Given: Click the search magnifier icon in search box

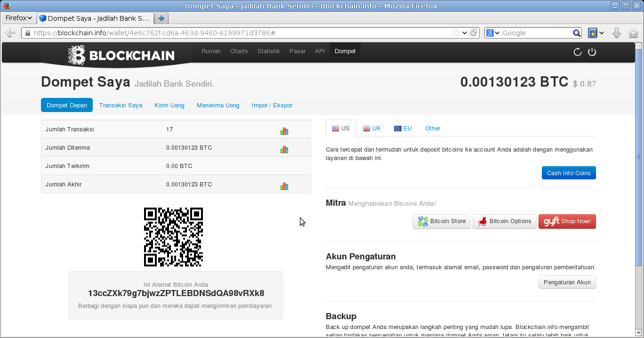Looking at the screenshot, I should coord(577,33).
